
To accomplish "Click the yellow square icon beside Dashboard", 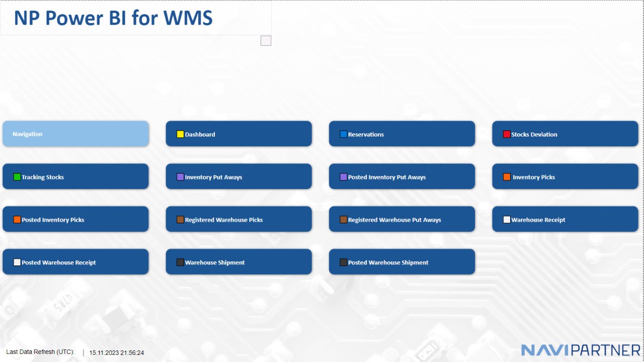I will [x=180, y=134].
